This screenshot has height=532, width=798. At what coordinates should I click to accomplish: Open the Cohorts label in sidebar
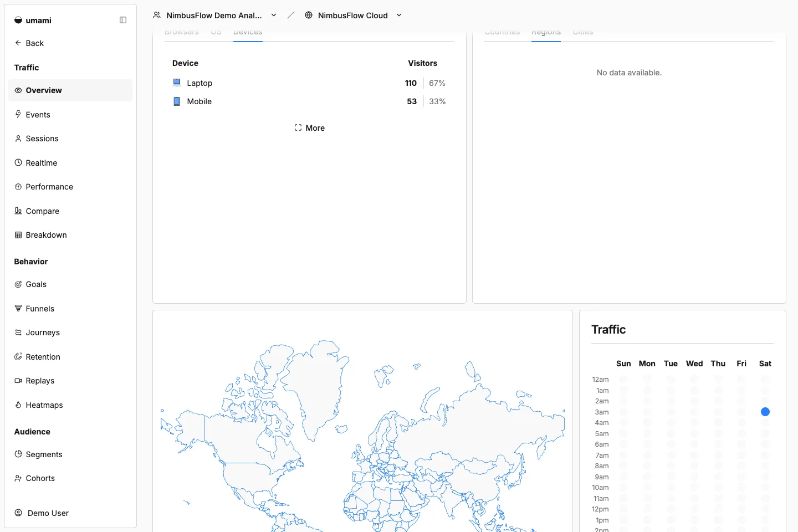(x=40, y=478)
